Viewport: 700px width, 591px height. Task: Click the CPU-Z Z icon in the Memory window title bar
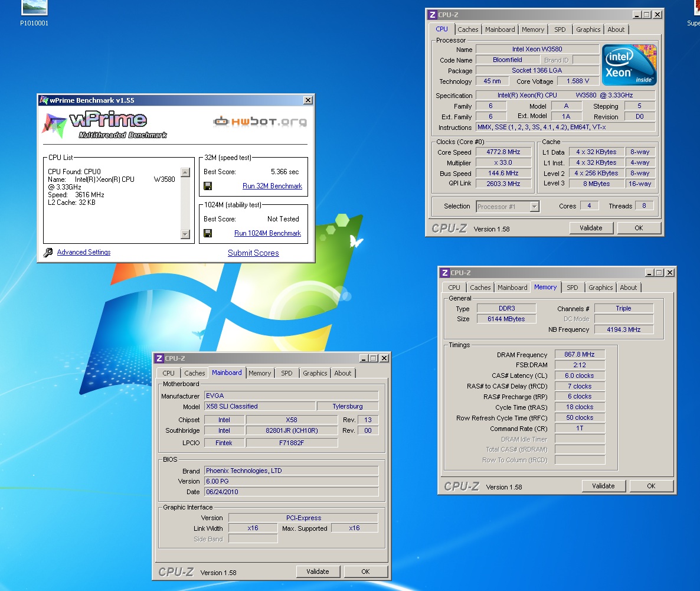pos(444,273)
